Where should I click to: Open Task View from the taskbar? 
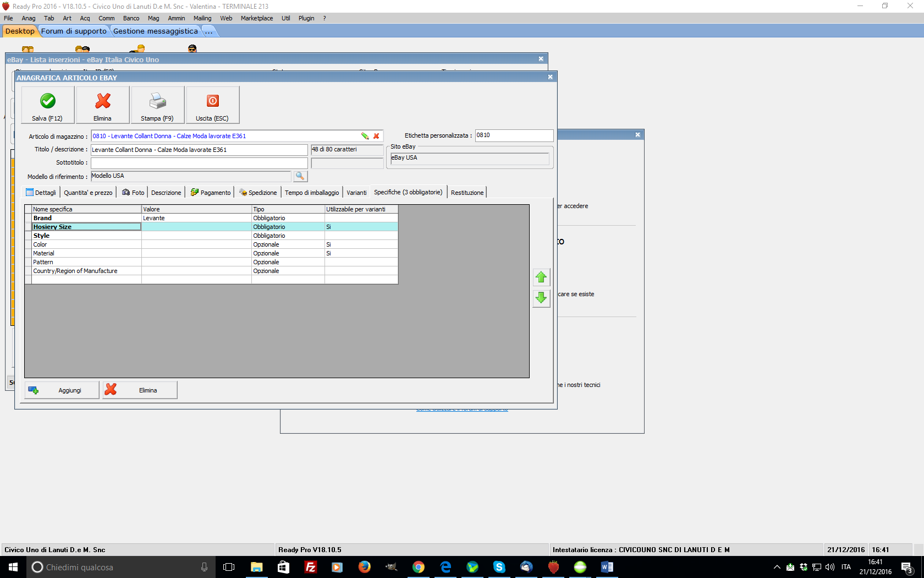[x=229, y=567]
